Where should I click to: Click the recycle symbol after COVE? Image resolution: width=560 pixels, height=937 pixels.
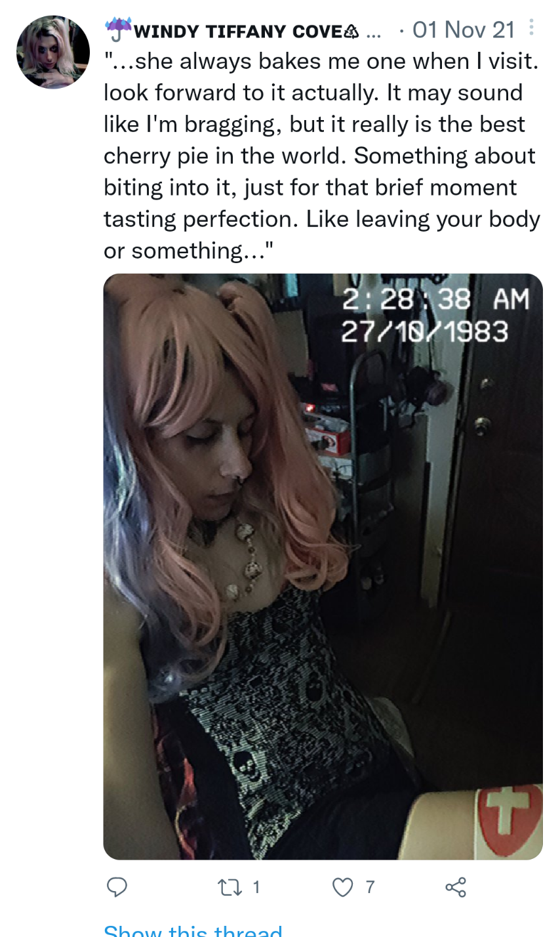(x=351, y=31)
